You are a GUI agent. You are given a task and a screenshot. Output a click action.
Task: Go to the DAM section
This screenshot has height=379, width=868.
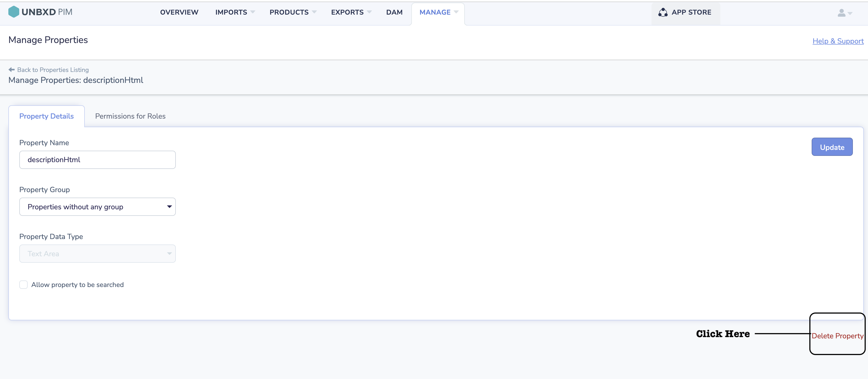pyautogui.click(x=394, y=12)
